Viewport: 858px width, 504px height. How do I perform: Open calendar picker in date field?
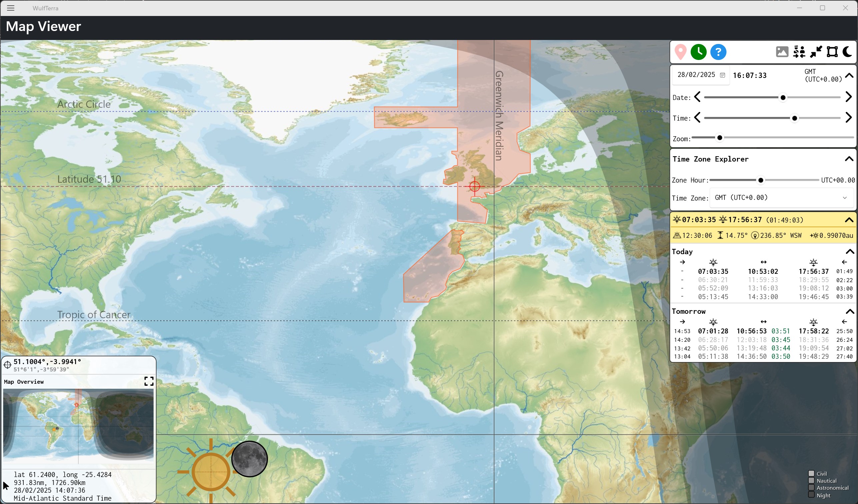coord(722,75)
